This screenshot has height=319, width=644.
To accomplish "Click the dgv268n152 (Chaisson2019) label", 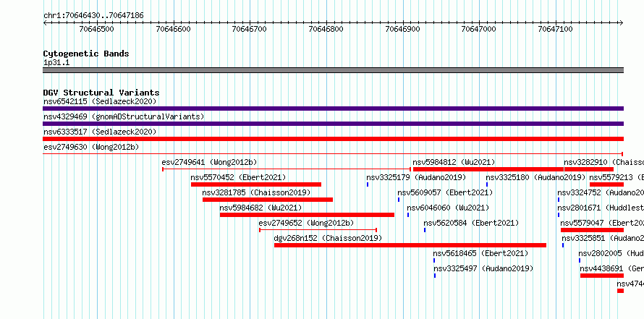I will click(x=328, y=238).
